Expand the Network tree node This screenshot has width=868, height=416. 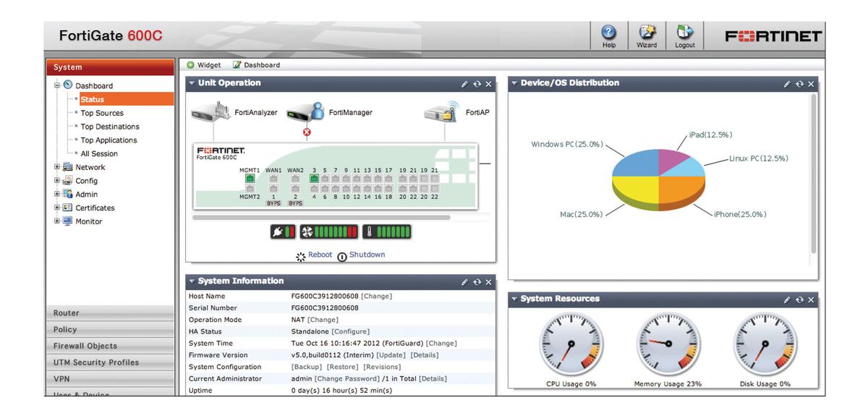(x=57, y=167)
